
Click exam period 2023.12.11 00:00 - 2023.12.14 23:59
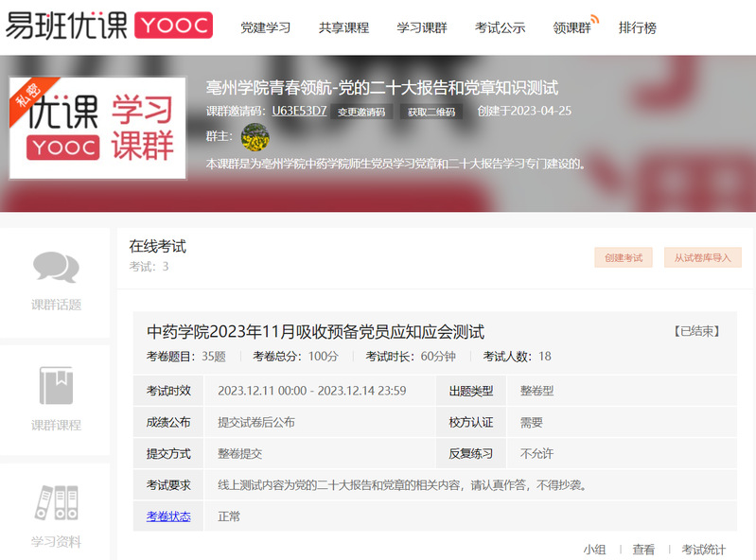[312, 391]
